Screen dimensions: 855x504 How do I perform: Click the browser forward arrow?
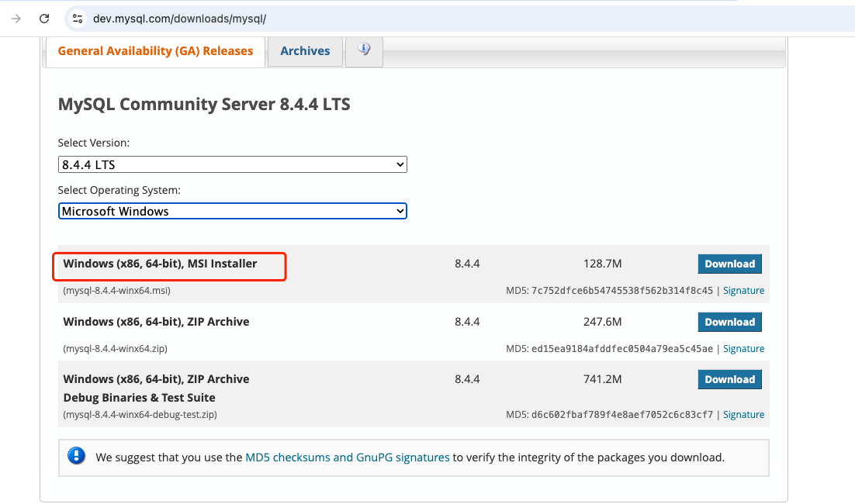tap(16, 19)
